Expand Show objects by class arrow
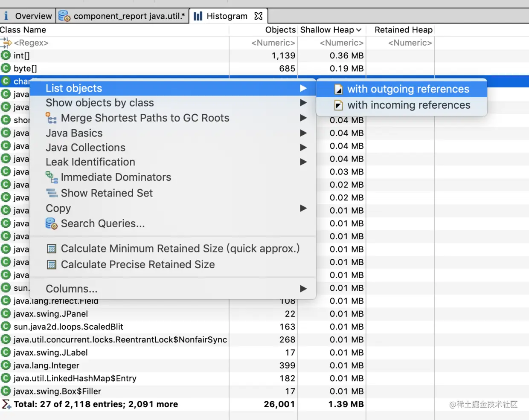The height and width of the screenshot is (420, 529). (x=303, y=103)
